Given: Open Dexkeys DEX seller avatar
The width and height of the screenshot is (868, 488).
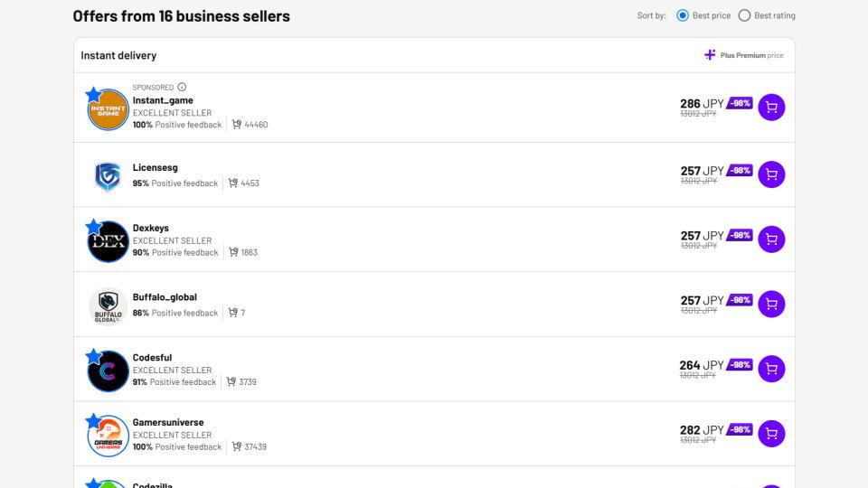Looking at the screenshot, I should 108,241.
